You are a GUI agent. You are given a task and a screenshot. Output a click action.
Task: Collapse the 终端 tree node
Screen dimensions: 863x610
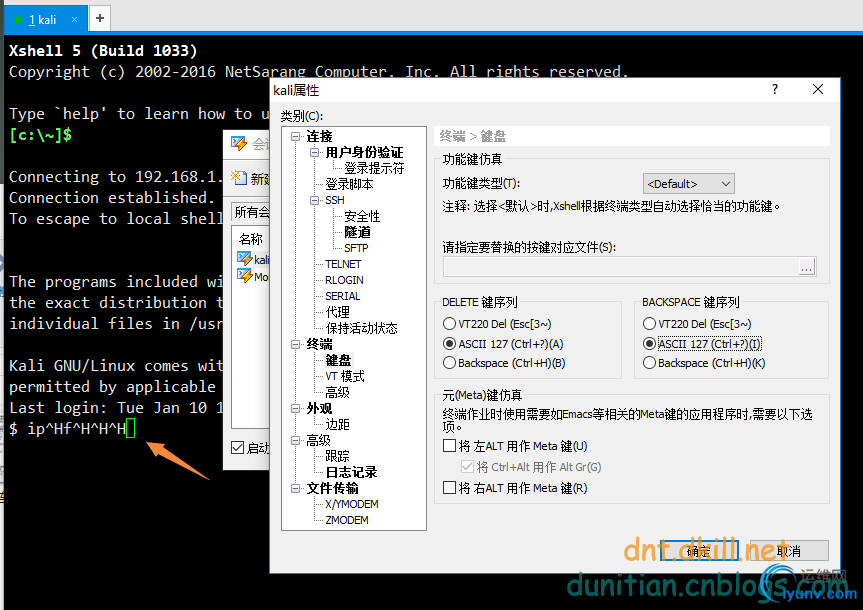[296, 345]
